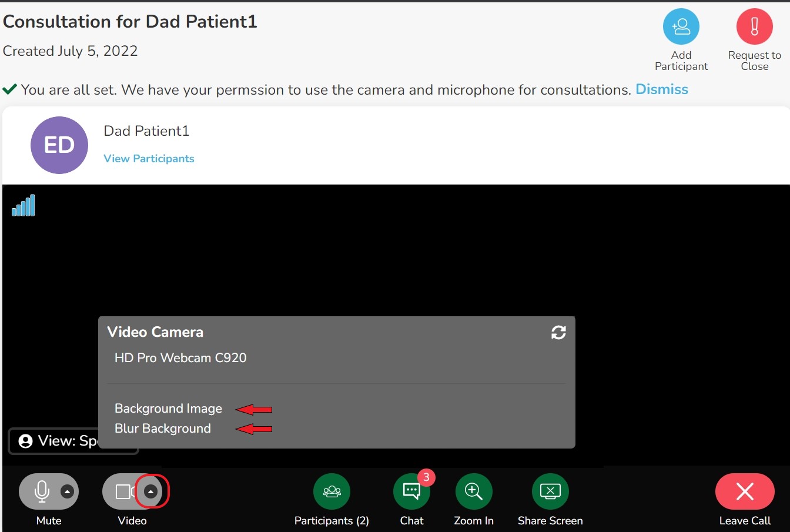Viewport: 790px width, 532px height.
Task: Expand microphone options arrow beside Mute
Action: click(x=68, y=491)
